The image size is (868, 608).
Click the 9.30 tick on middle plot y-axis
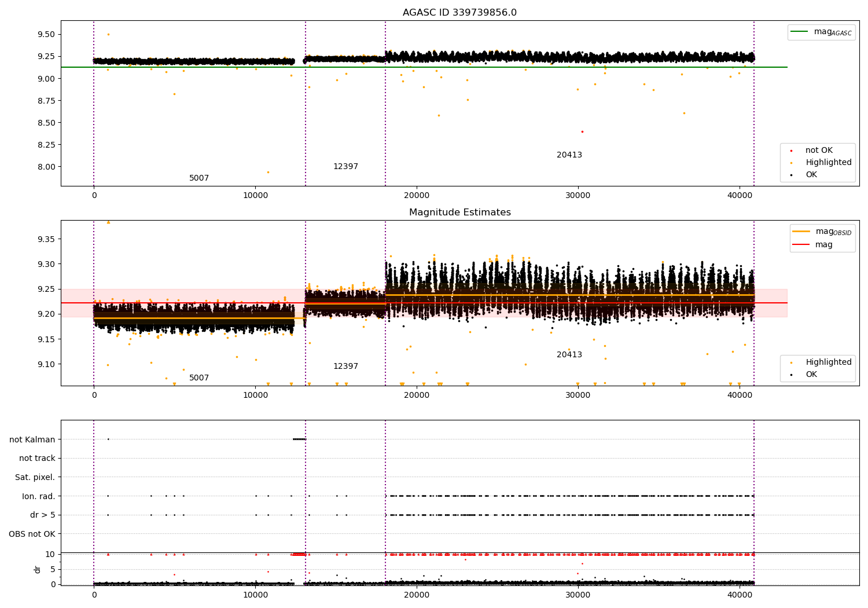click(46, 264)
